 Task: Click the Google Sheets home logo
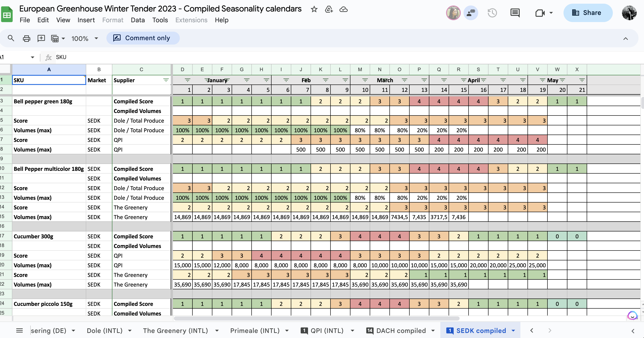point(7,14)
